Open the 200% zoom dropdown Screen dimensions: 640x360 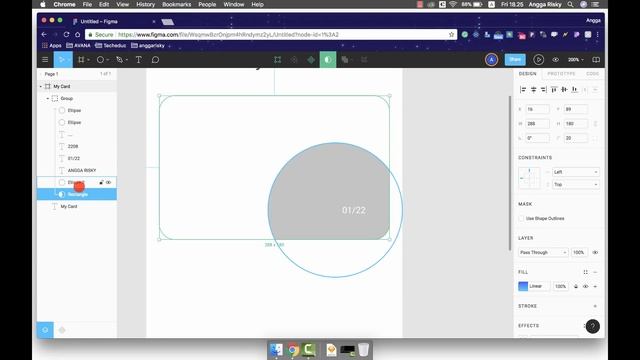pyautogui.click(x=576, y=60)
